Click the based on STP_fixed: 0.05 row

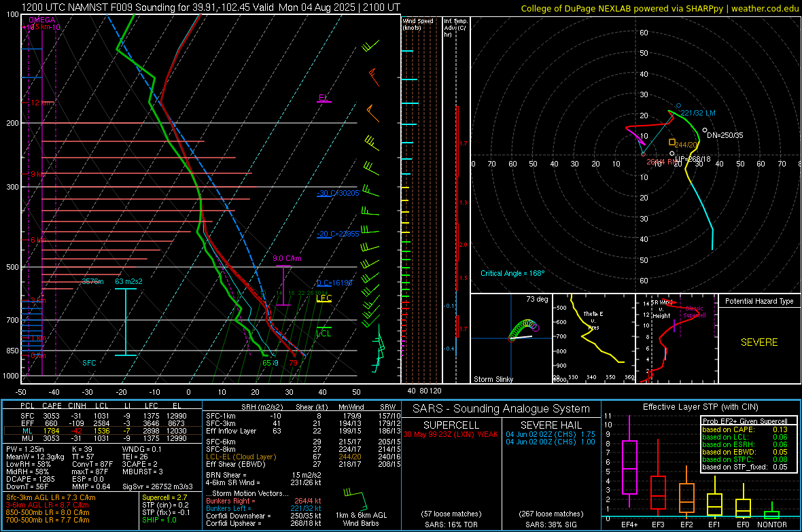coord(745,467)
